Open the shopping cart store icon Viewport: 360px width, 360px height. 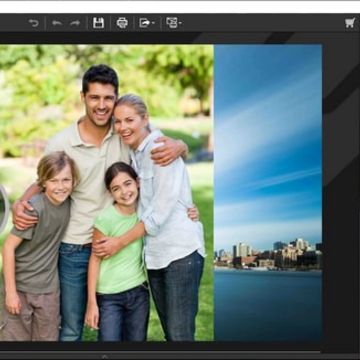[350, 23]
